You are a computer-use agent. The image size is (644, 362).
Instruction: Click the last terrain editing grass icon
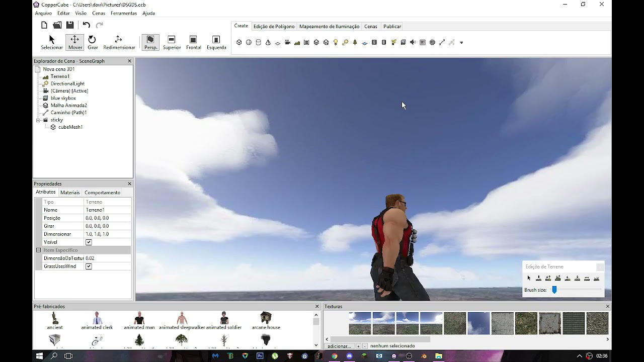coord(596,278)
